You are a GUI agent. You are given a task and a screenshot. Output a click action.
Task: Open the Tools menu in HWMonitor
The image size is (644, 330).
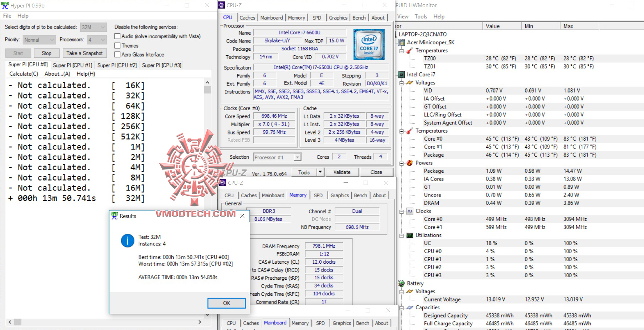point(421,16)
